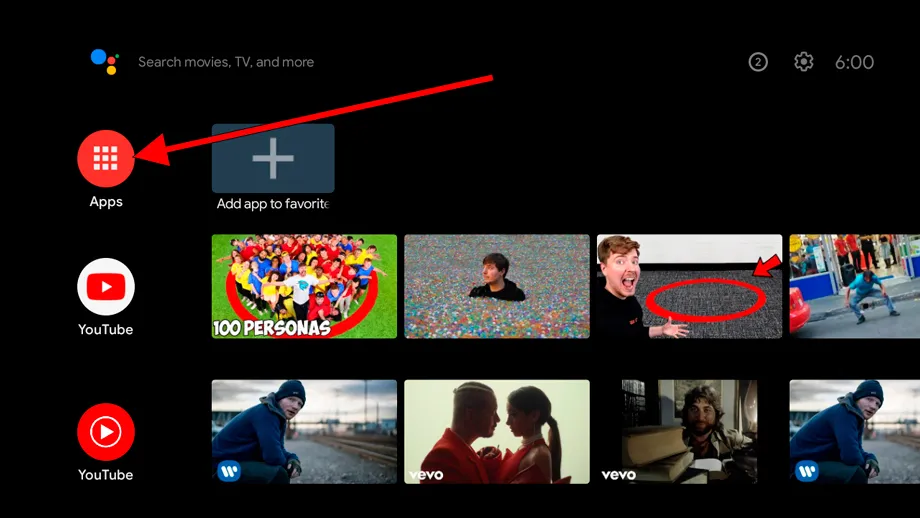Click the YouTube label under the red play icon
Image resolution: width=920 pixels, height=518 pixels.
[x=106, y=475]
